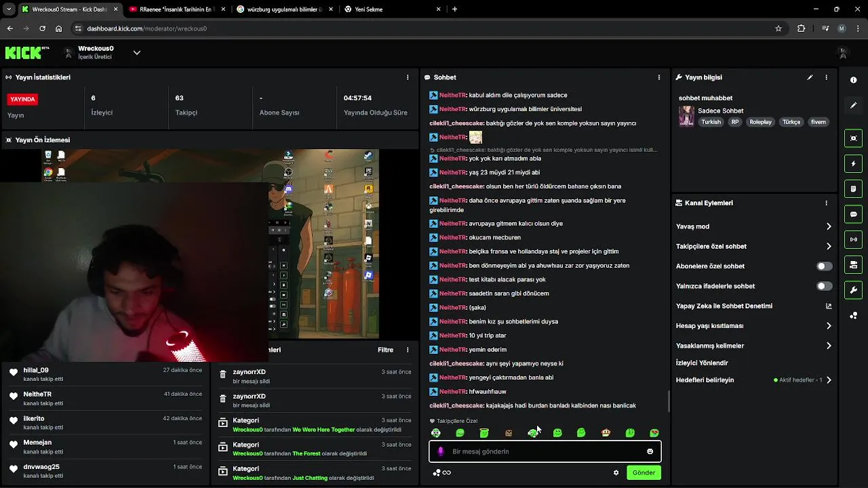Image resolution: width=868 pixels, height=488 pixels.
Task: Expand the Wreckous0 channel dropdown
Action: 136,52
